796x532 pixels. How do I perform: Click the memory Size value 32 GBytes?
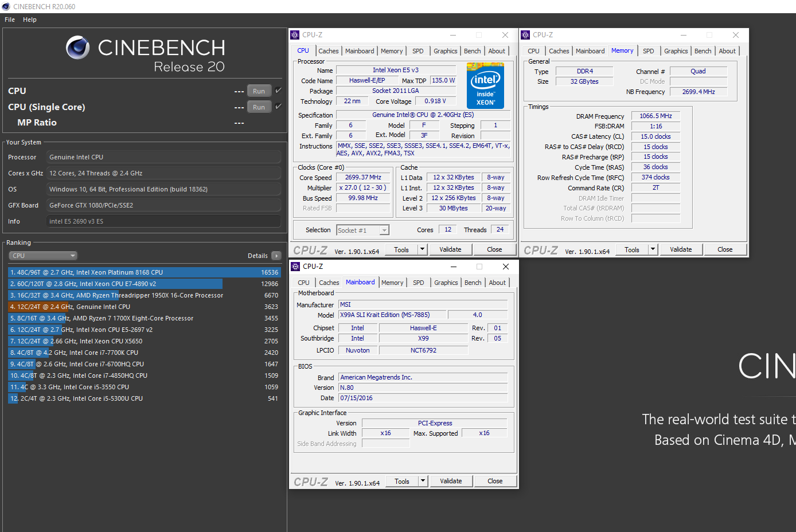[584, 81]
